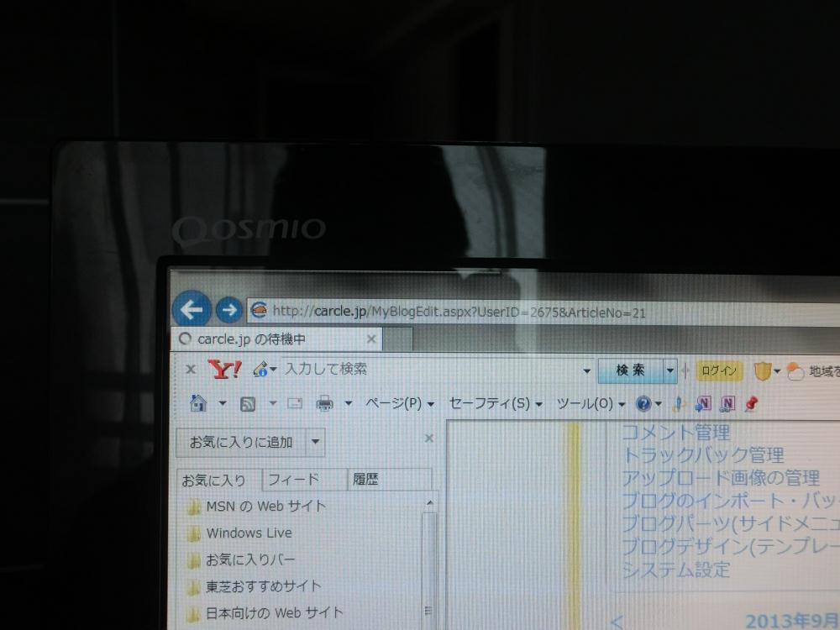Click the Home icon in command bar
This screenshot has height=630, width=840.
199,403
